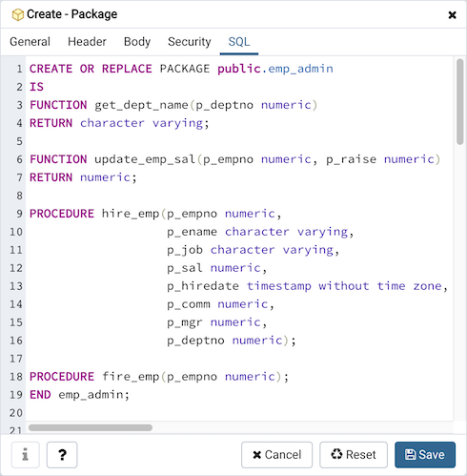Click the text 'public.emp_admin' on line 1
467x476 pixels.
pyautogui.click(x=275, y=69)
